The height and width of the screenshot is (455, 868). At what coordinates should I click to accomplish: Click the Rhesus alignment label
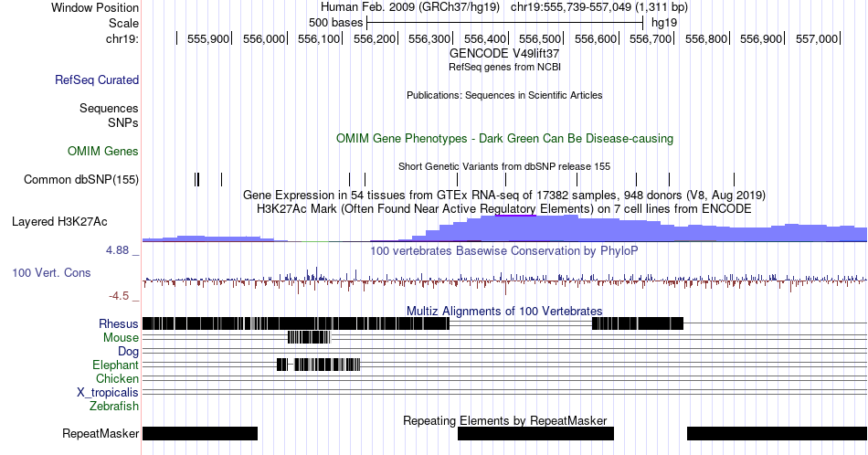pyautogui.click(x=119, y=323)
